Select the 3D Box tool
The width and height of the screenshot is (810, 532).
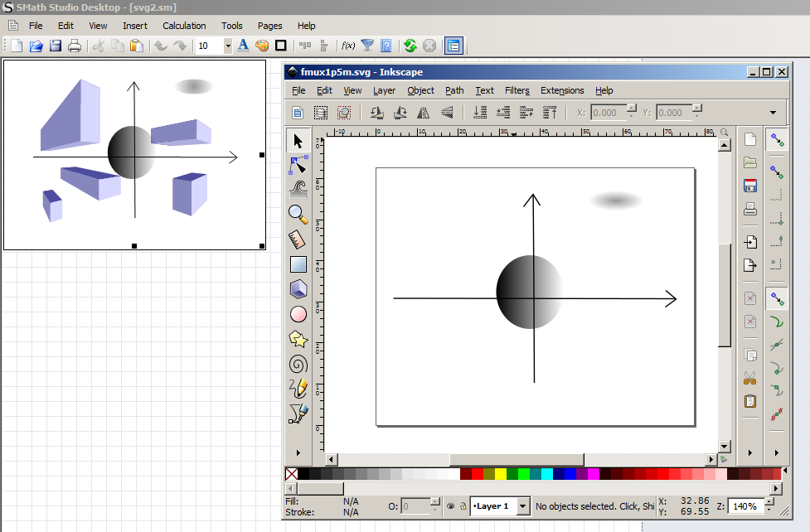coord(298,289)
